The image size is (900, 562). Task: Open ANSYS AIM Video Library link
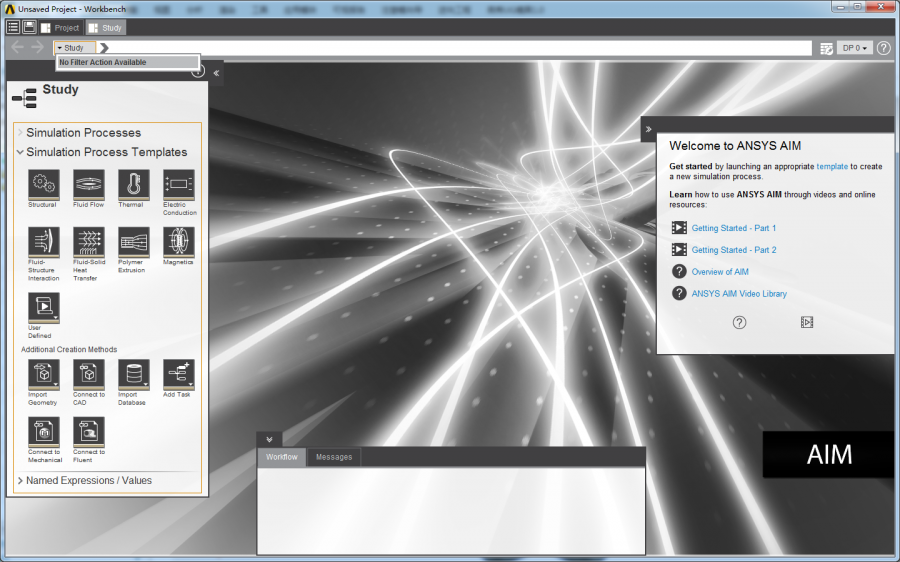739,293
